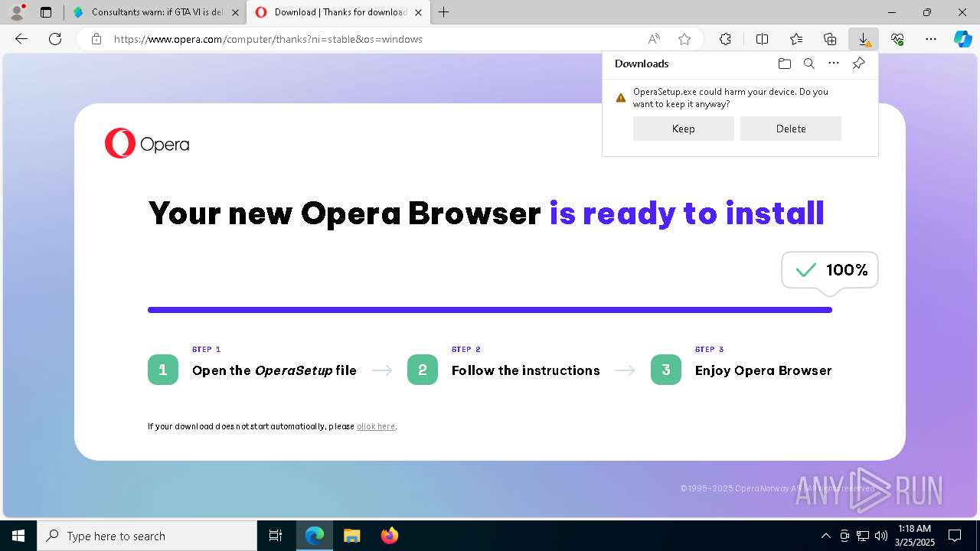
Task: Click the download progress bar
Action: point(490,310)
